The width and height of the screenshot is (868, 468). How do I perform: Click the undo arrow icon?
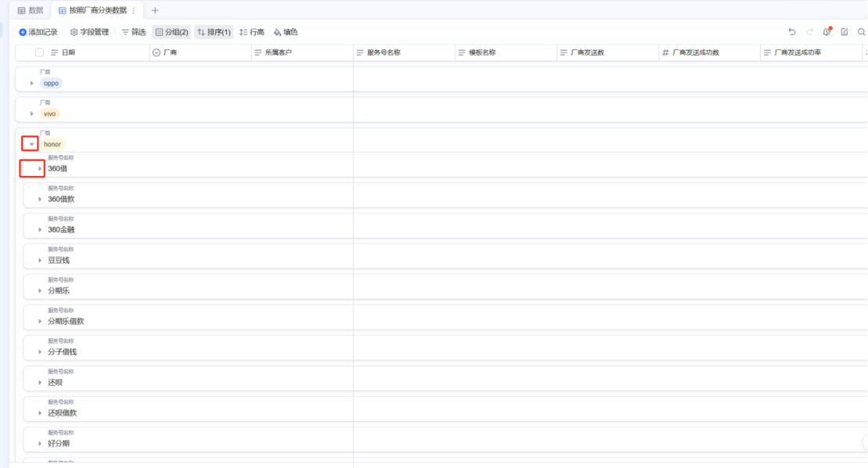click(792, 32)
